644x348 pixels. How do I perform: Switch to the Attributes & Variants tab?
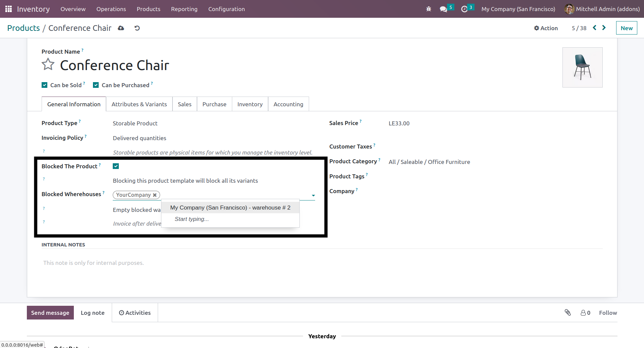pos(139,104)
